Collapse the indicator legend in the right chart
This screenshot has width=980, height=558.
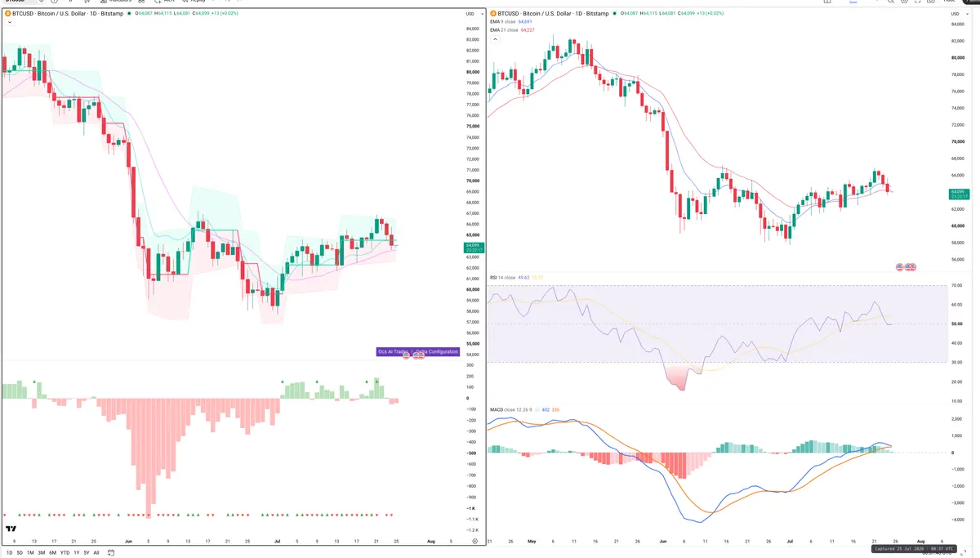click(494, 38)
